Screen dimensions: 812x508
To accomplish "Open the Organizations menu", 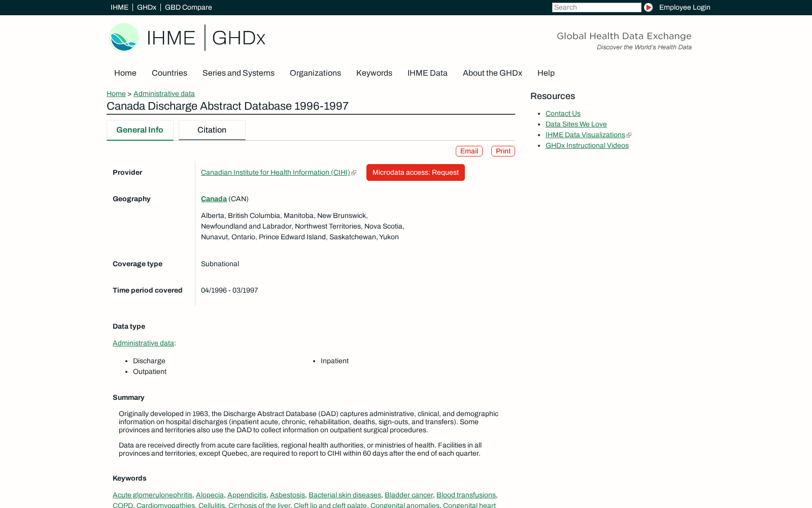I will (315, 73).
